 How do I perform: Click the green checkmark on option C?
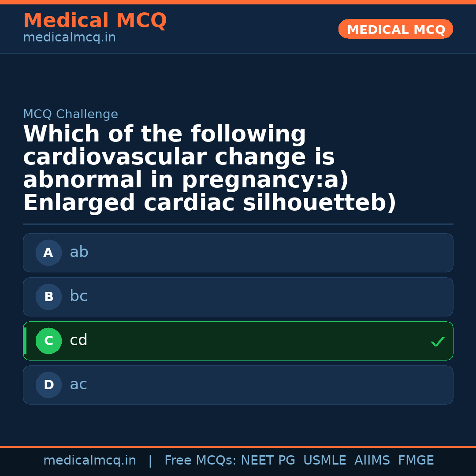click(438, 341)
